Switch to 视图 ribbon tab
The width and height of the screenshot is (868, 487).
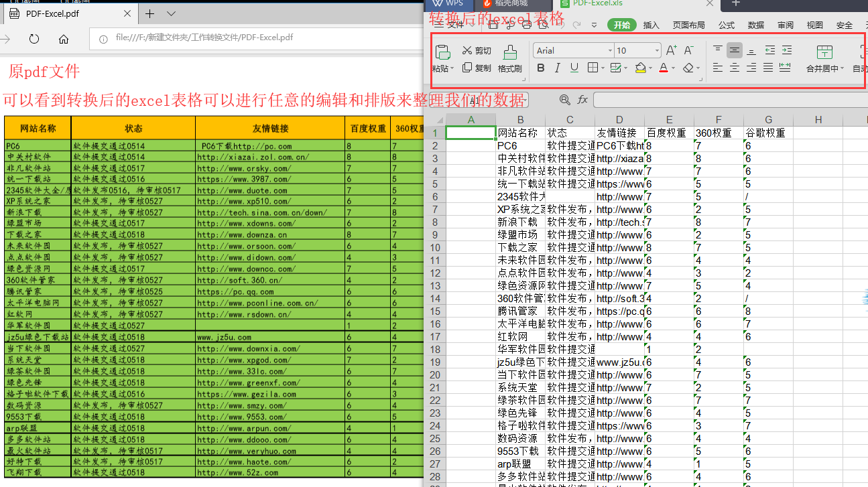[815, 25]
